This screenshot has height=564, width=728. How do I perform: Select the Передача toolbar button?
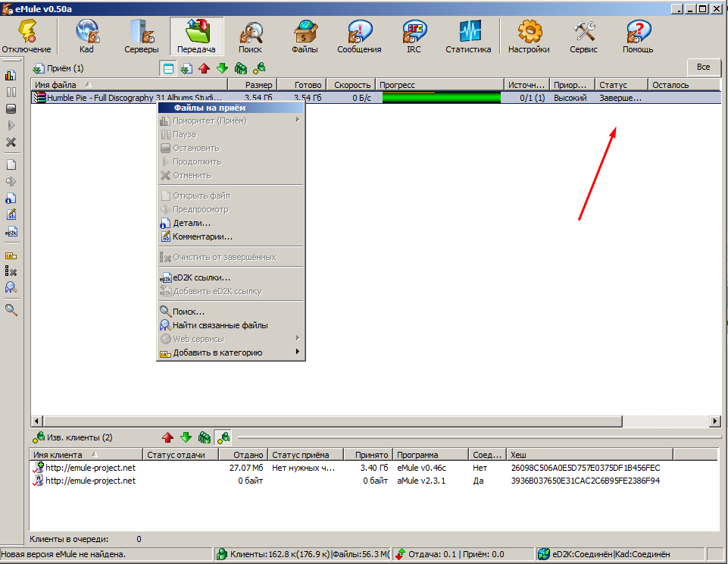tap(196, 36)
